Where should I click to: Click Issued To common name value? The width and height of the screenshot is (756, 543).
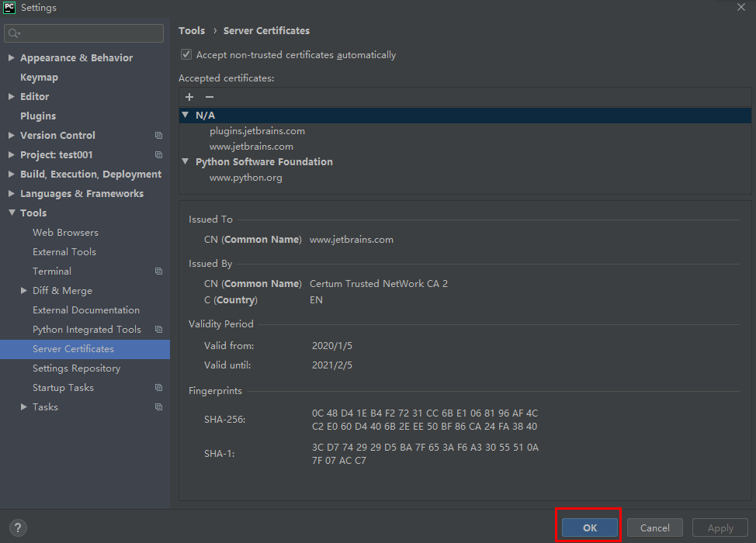[352, 240]
